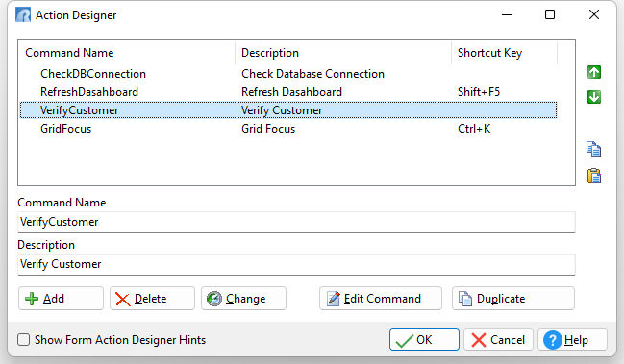The height and width of the screenshot is (364, 624).
Task: Open Edit Command for VerifyCustomer
Action: pyautogui.click(x=381, y=299)
